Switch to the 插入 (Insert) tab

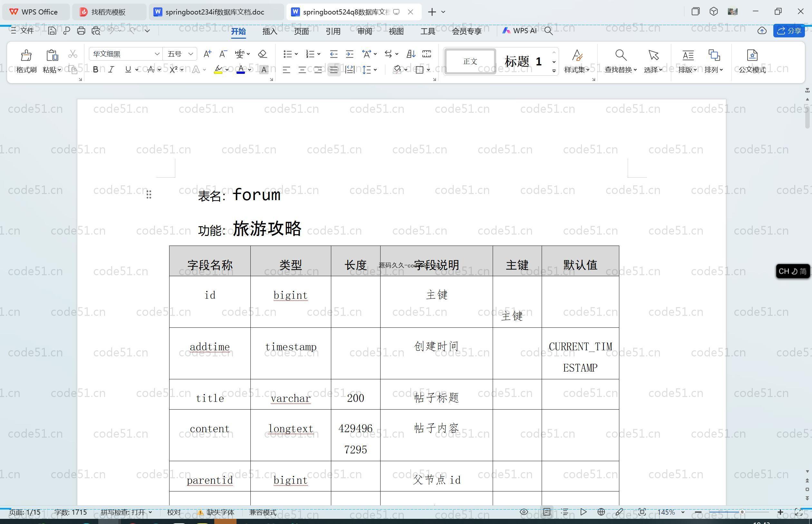click(270, 31)
